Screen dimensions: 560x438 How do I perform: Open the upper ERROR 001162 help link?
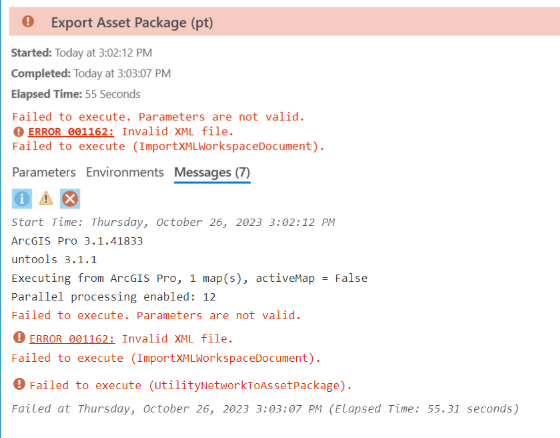click(x=71, y=132)
